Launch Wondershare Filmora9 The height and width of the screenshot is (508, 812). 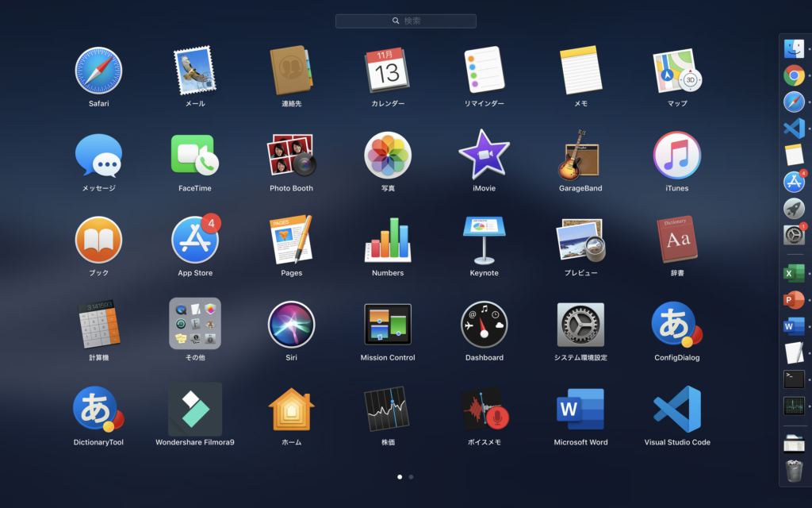pyautogui.click(x=195, y=410)
